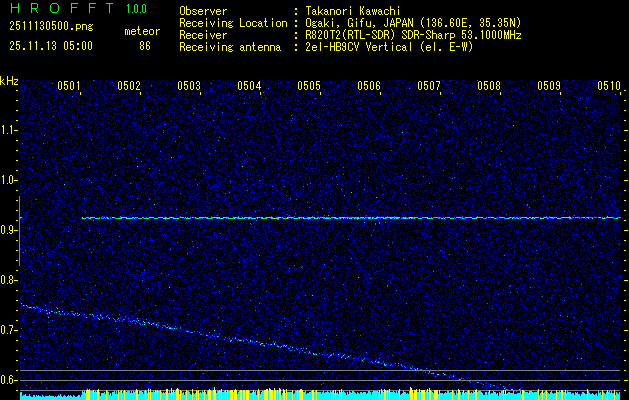The height and width of the screenshot is (400, 629).
Task: Select the 0507 time marker
Action: [429, 86]
